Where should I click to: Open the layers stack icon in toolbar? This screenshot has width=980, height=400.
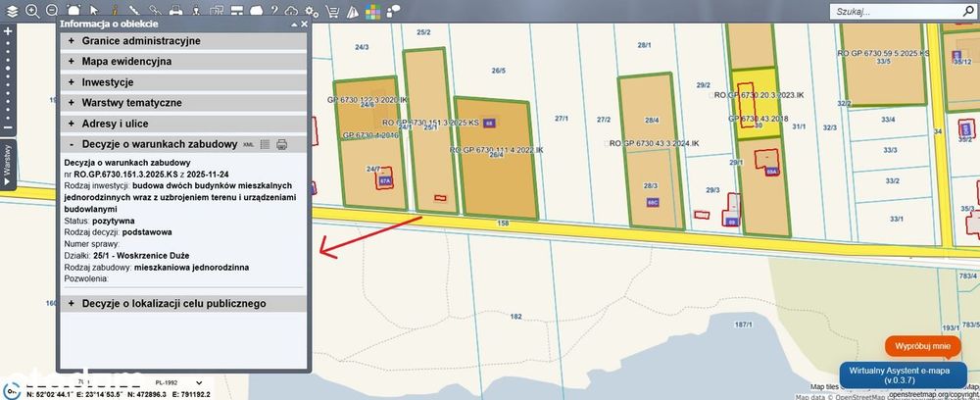coord(12,11)
